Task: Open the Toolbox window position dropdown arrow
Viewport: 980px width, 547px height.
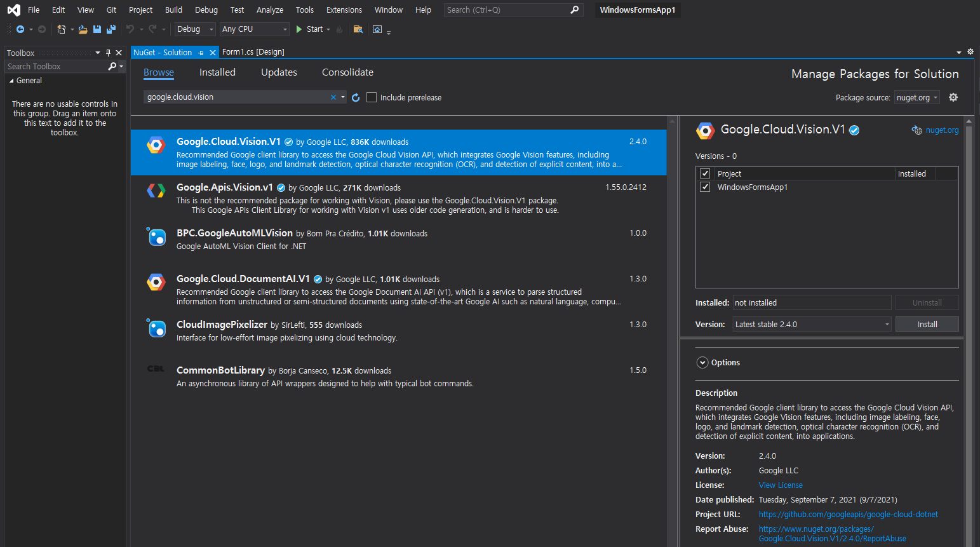Action: click(x=98, y=53)
